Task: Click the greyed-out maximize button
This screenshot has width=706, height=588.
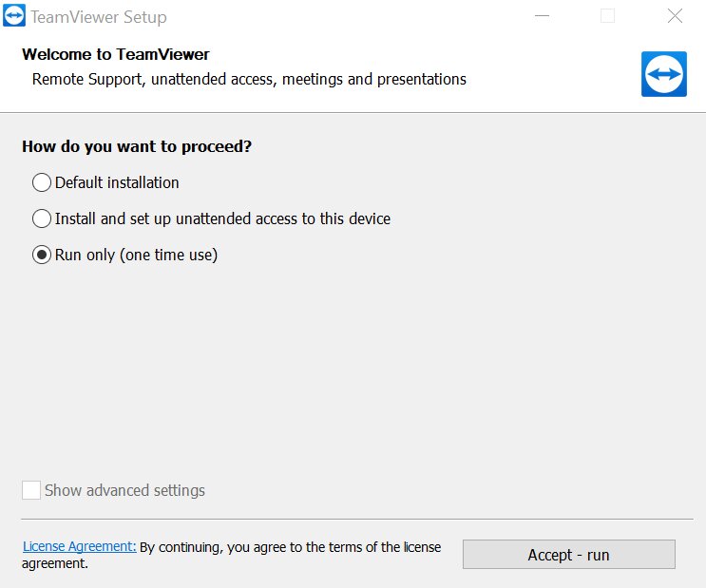Action: (608, 16)
